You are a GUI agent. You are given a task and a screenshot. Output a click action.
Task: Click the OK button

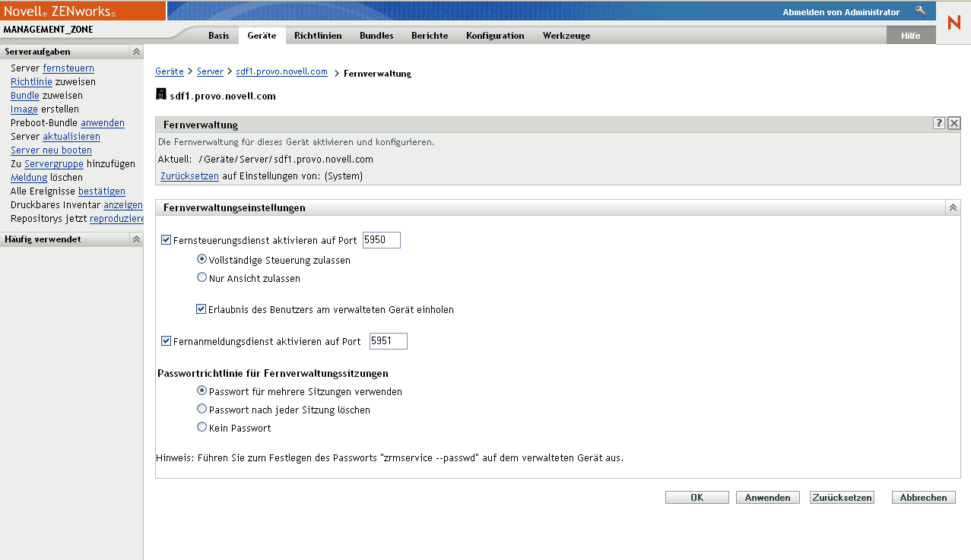click(697, 498)
